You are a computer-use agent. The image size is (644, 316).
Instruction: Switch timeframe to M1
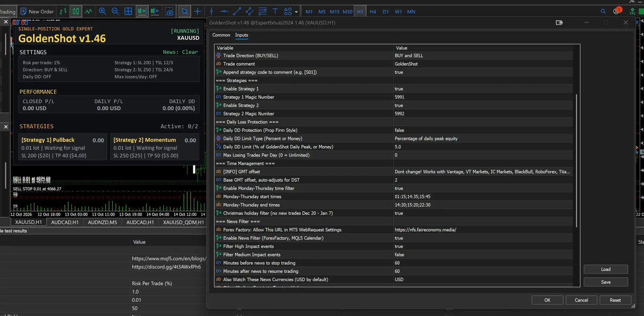point(309,11)
